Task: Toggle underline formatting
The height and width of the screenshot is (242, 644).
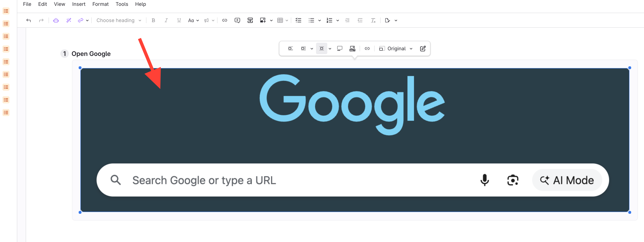Action: click(x=179, y=20)
